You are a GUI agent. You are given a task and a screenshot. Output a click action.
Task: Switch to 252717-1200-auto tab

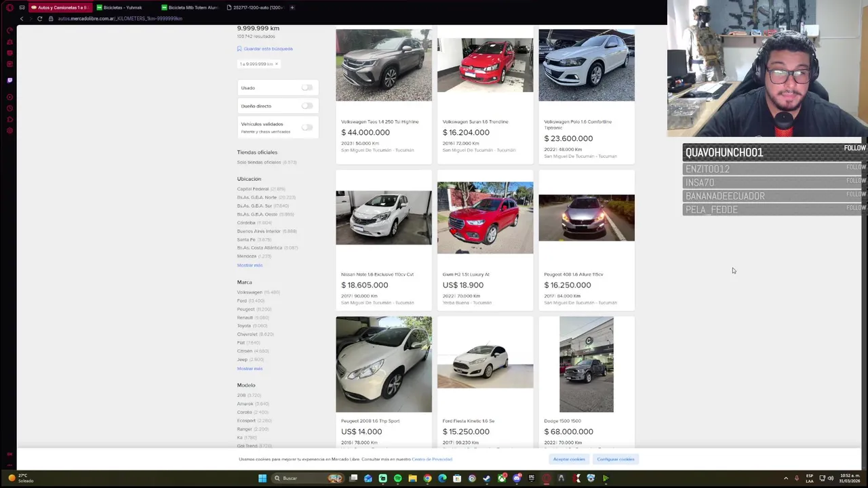point(254,7)
